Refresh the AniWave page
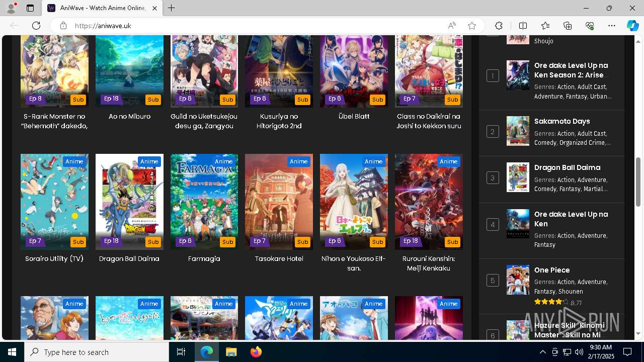Screen dimensions: 644x362 [x=36, y=26]
